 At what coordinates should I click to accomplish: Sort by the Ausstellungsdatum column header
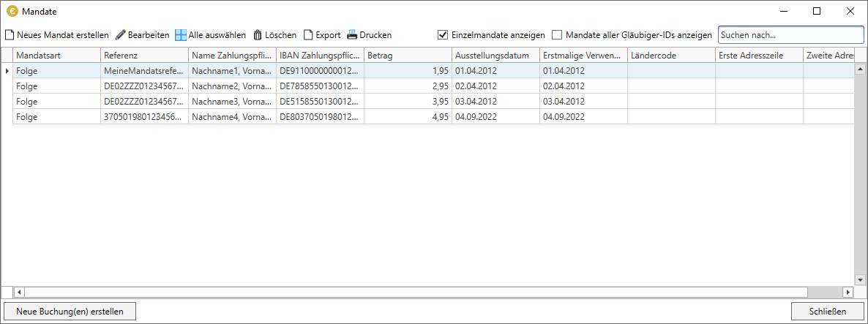click(496, 56)
